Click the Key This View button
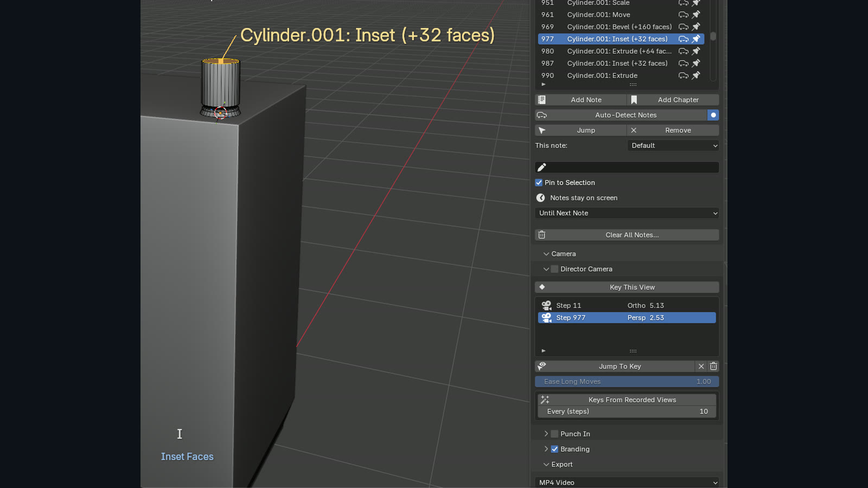868x488 pixels. click(627, 287)
